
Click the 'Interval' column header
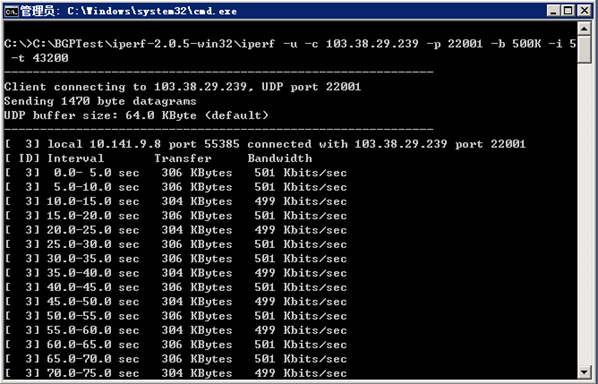click(x=75, y=159)
